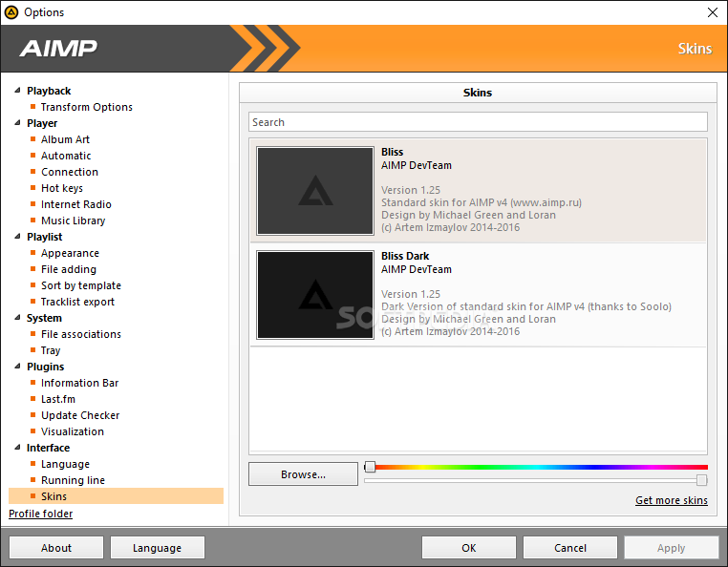Collapse the Playback tree section
The width and height of the screenshot is (728, 567).
point(17,91)
